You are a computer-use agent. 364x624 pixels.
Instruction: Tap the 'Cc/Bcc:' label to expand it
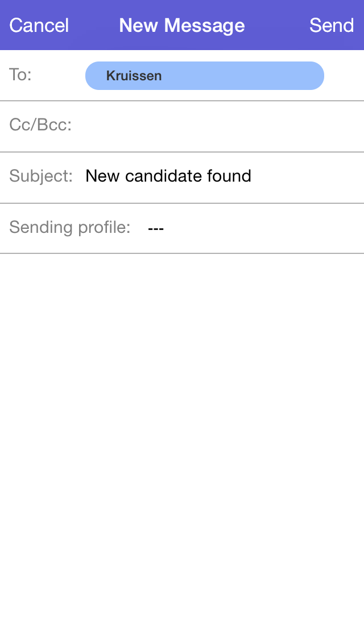pyautogui.click(x=40, y=125)
